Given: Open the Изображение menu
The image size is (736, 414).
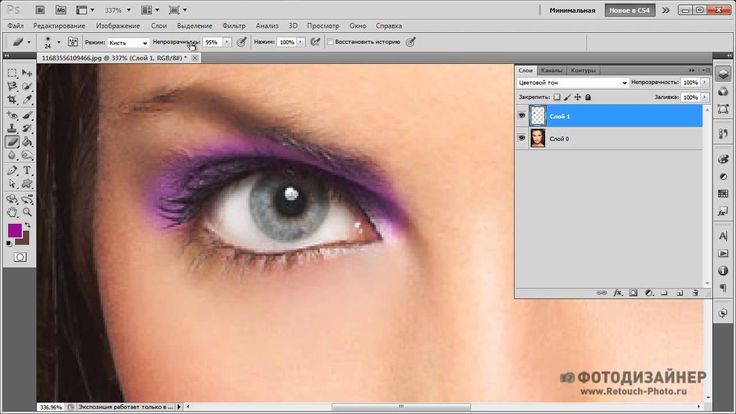Looking at the screenshot, I should click(118, 26).
